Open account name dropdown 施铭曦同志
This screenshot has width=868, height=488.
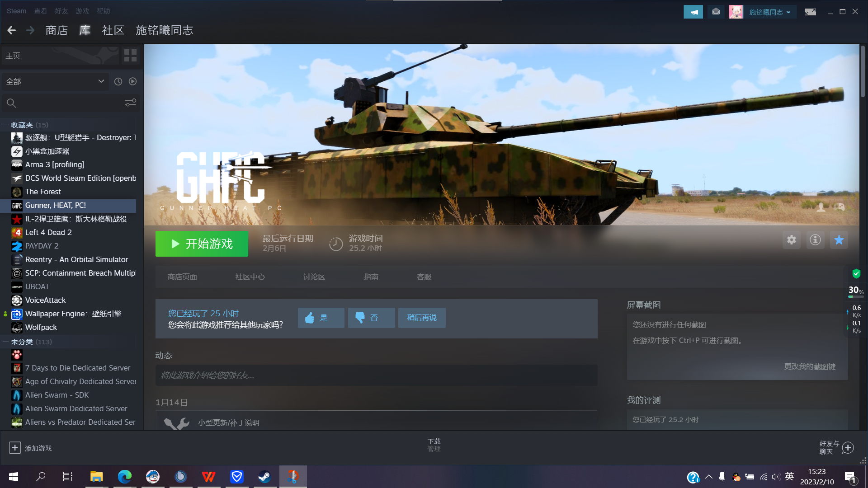click(769, 12)
